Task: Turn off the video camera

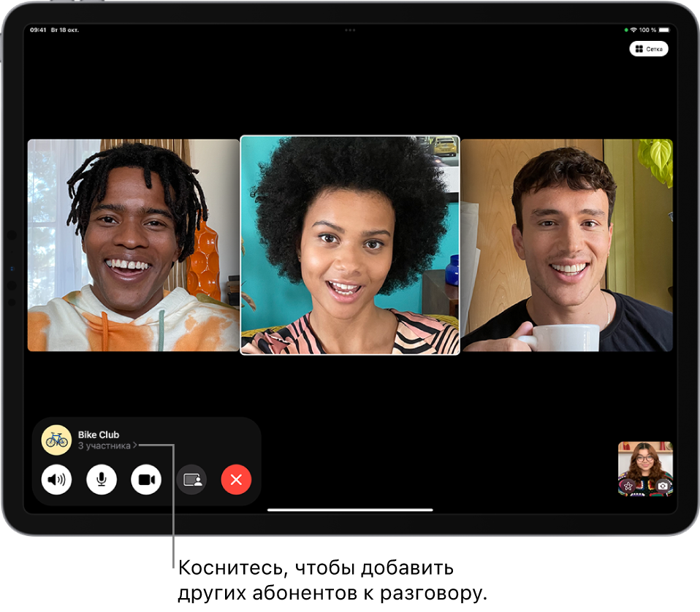Action: pyautogui.click(x=146, y=480)
